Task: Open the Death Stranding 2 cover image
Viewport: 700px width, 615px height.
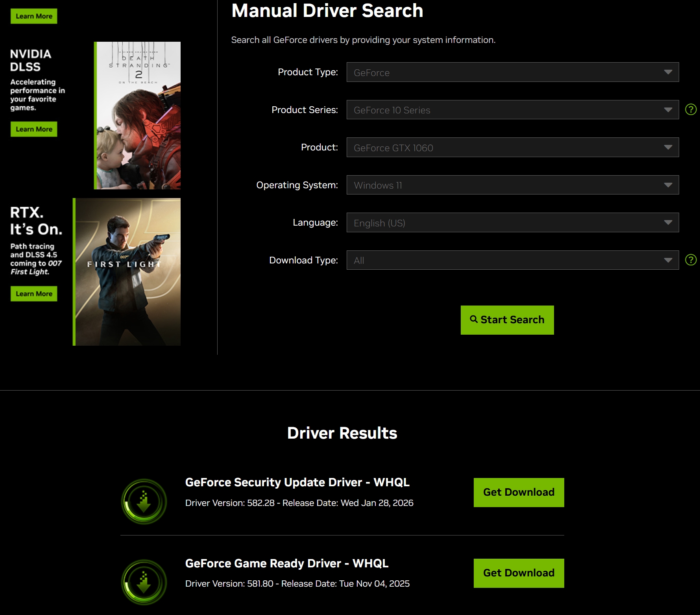Action: coord(137,115)
